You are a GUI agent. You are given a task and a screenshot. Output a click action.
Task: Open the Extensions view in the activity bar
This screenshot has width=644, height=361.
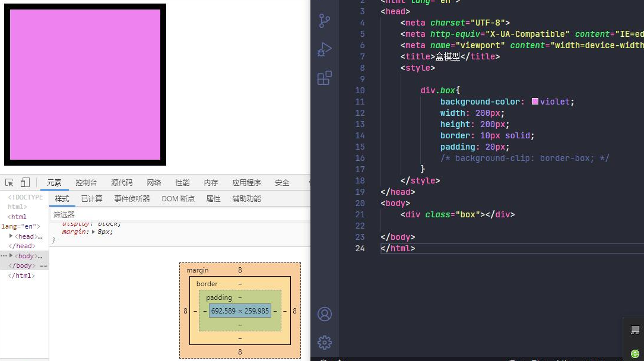(325, 78)
